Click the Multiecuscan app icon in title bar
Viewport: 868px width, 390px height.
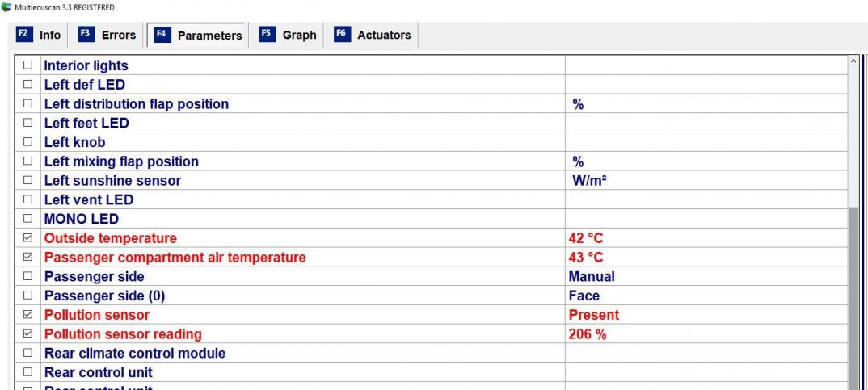pyautogui.click(x=6, y=7)
